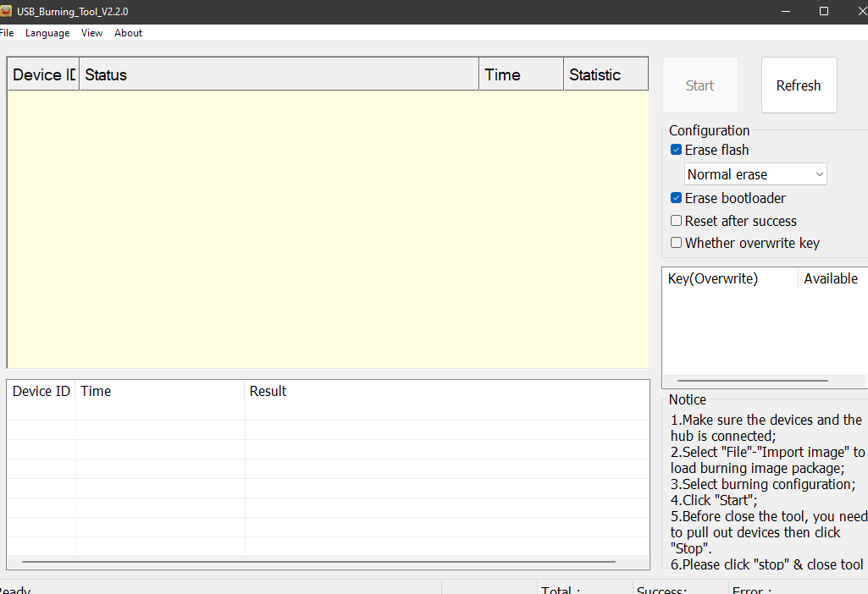Click the upper Time column header
This screenshot has width=868, height=594.
[x=522, y=74]
